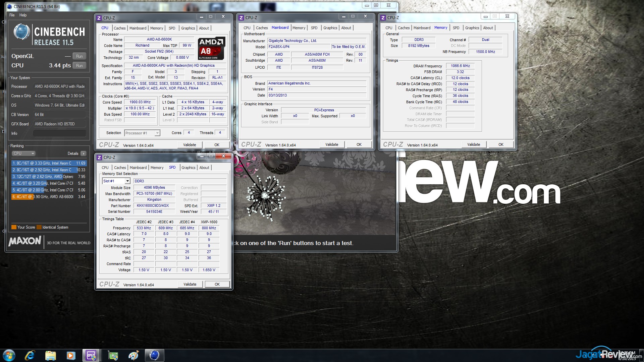Open Windows Explorer folder icon
This screenshot has height=362, width=644.
[50, 355]
